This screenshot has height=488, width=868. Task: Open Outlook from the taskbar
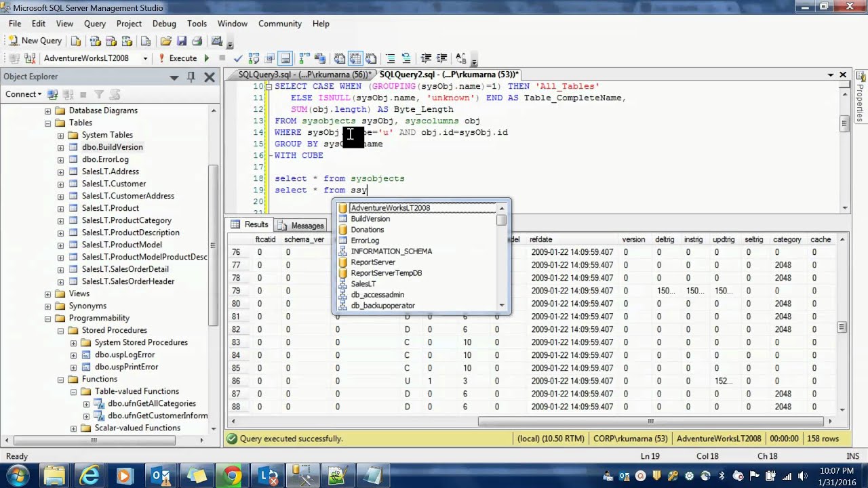pos(160,475)
